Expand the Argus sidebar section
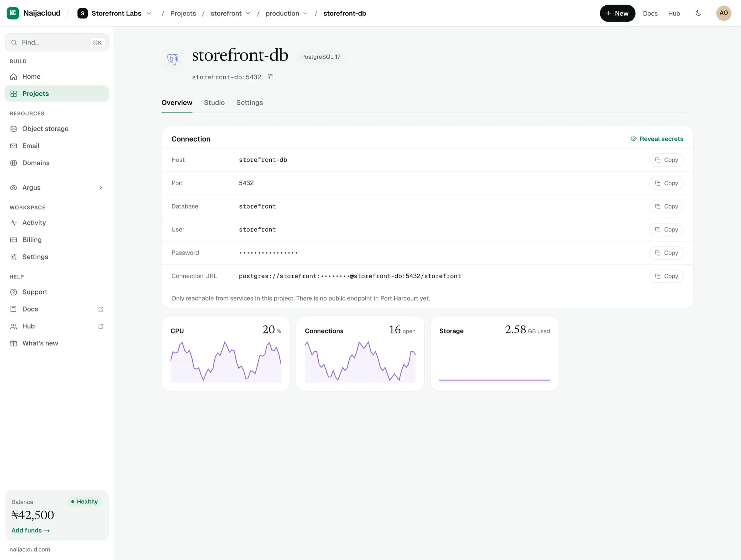Image resolution: width=741 pixels, height=560 pixels. pos(57,188)
